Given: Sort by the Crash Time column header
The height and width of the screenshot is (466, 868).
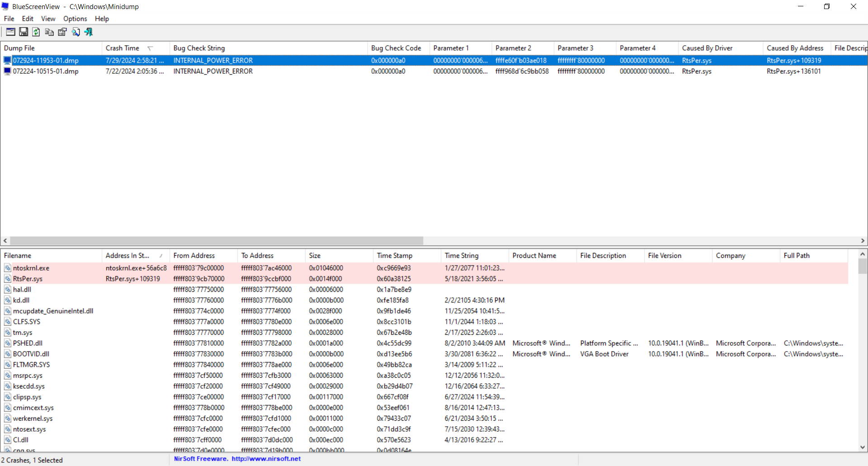Looking at the screenshot, I should (122, 48).
